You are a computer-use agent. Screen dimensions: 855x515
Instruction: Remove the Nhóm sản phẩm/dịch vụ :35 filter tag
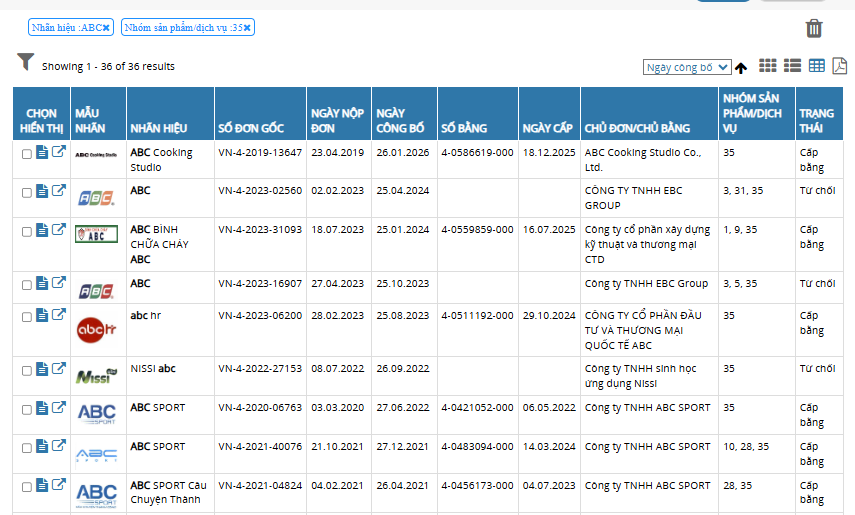pos(247,28)
